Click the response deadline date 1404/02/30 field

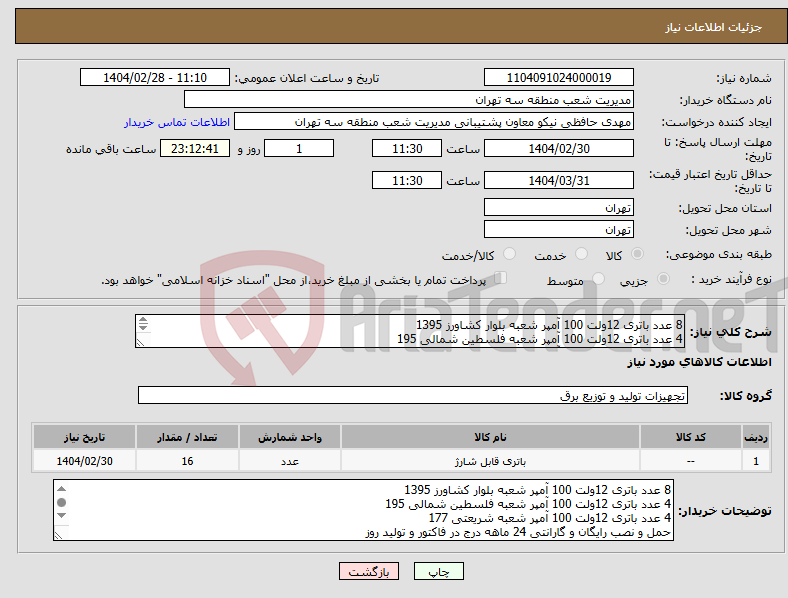click(x=559, y=149)
